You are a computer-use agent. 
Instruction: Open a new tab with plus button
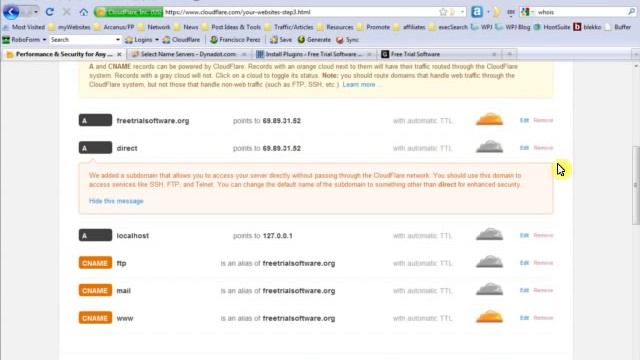pos(509,54)
